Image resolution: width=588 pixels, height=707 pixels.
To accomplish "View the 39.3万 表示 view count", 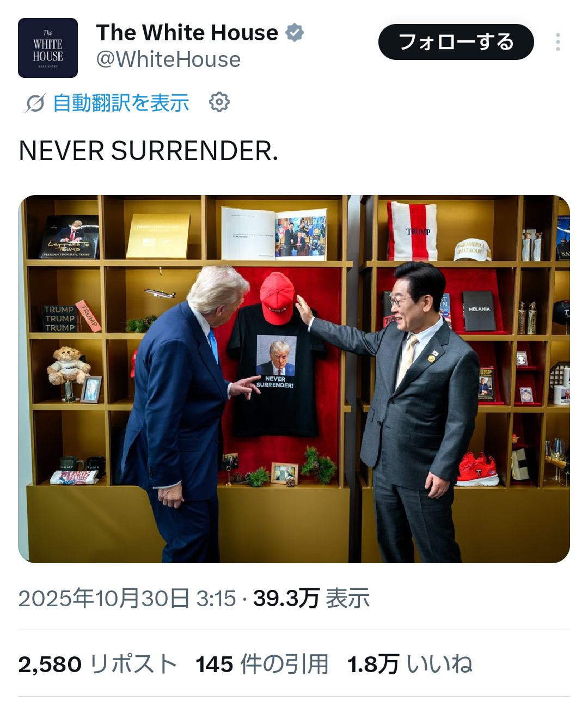I will (x=311, y=598).
